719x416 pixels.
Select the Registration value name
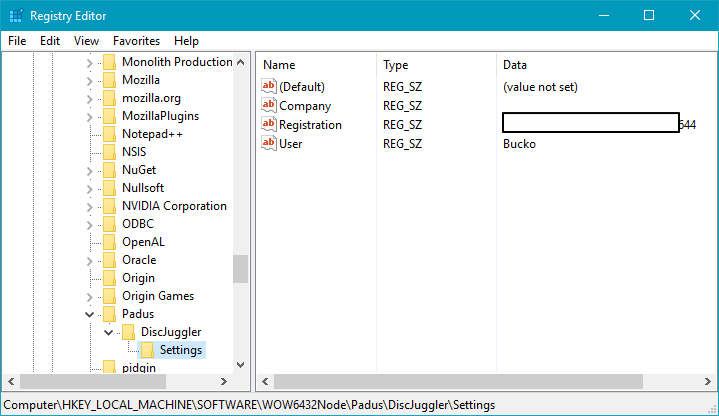pyautogui.click(x=310, y=125)
